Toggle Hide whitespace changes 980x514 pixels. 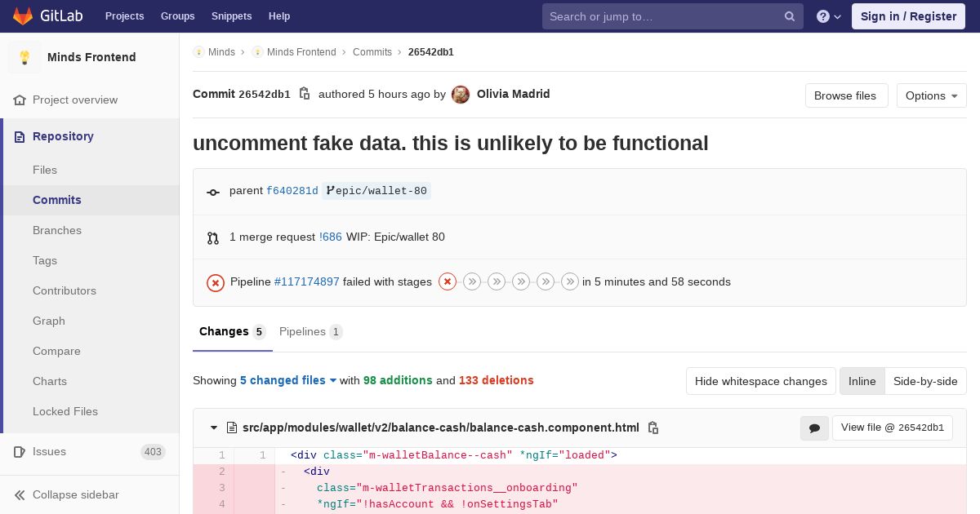point(760,381)
